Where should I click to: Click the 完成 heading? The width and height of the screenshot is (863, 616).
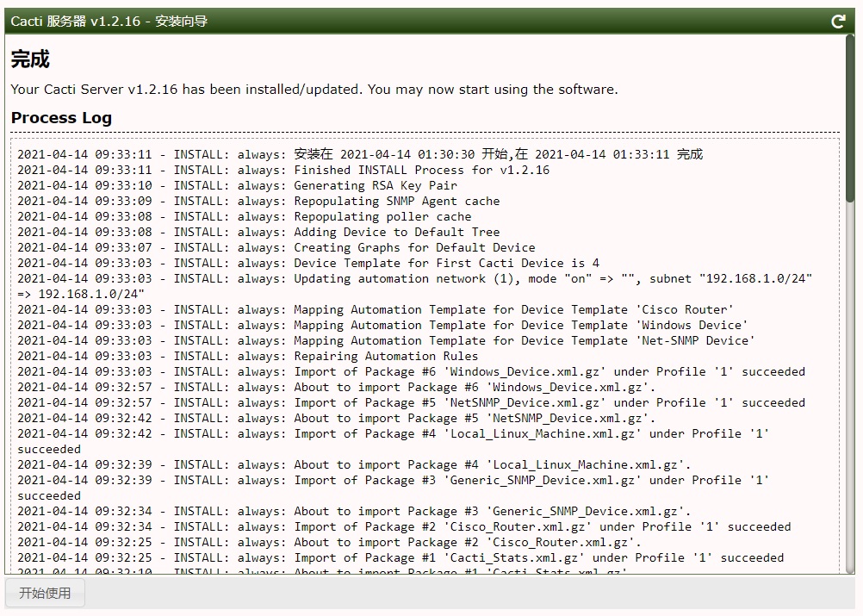(x=30, y=59)
